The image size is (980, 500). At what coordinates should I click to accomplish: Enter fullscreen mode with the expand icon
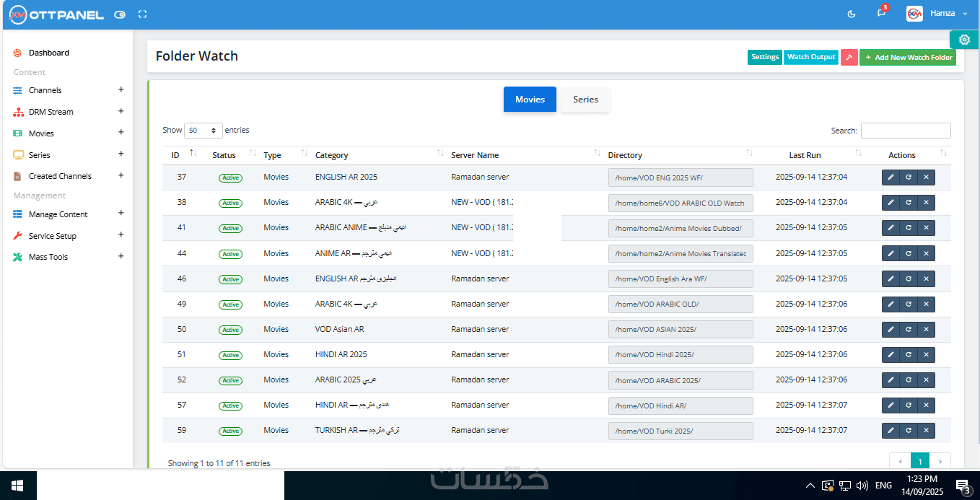[x=142, y=14]
